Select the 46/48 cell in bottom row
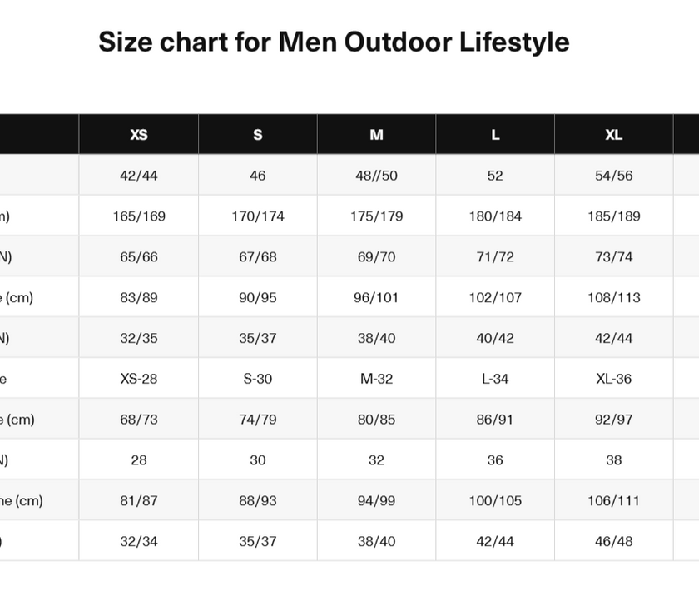 coord(614,541)
